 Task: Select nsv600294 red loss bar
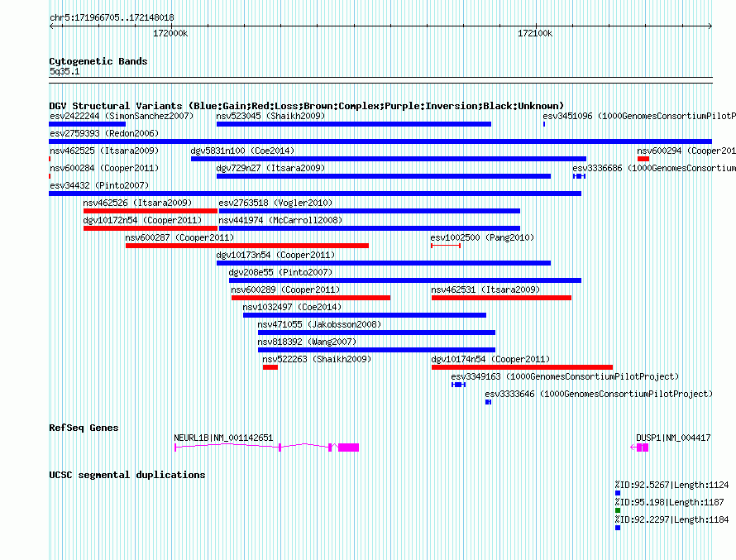pos(643,159)
